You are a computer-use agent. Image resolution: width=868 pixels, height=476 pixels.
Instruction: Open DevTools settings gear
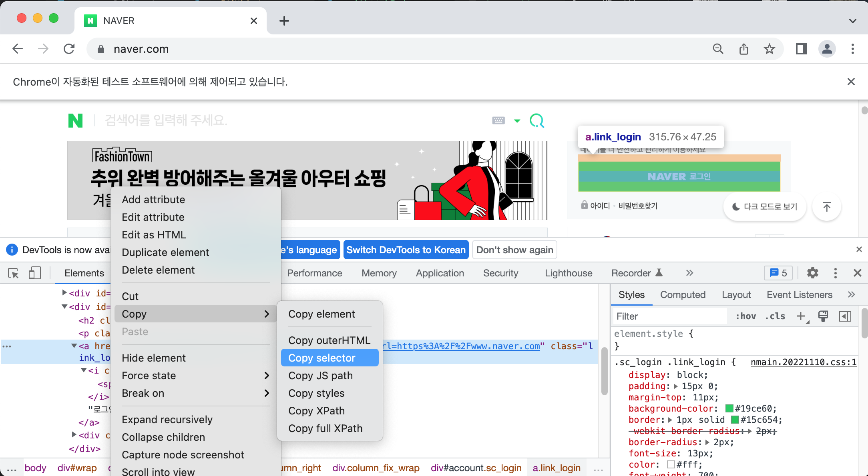(x=812, y=273)
